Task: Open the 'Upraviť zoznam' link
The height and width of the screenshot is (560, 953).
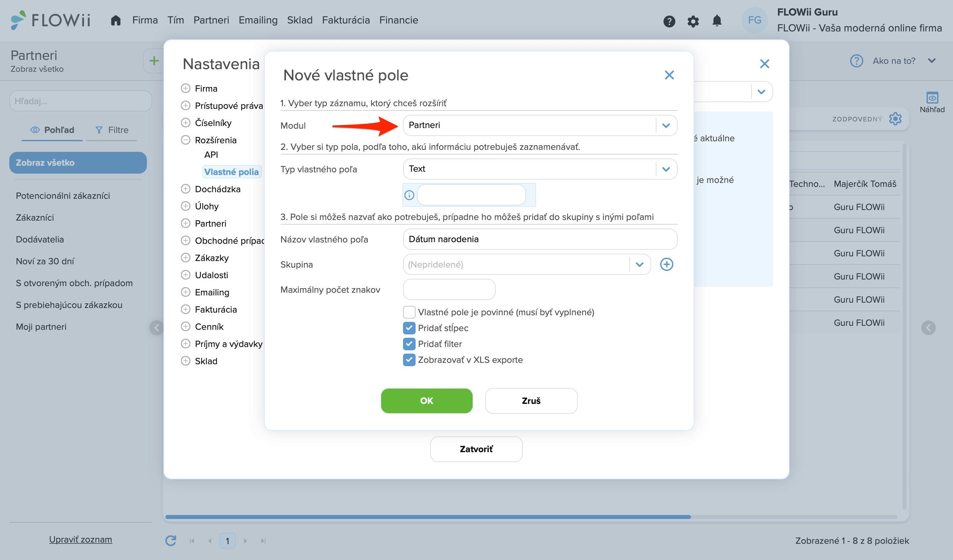Action: point(80,539)
